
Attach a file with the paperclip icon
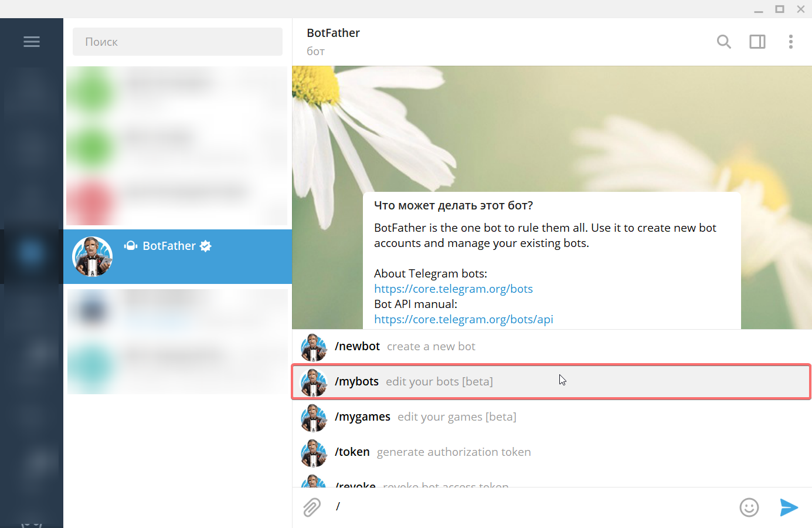312,507
